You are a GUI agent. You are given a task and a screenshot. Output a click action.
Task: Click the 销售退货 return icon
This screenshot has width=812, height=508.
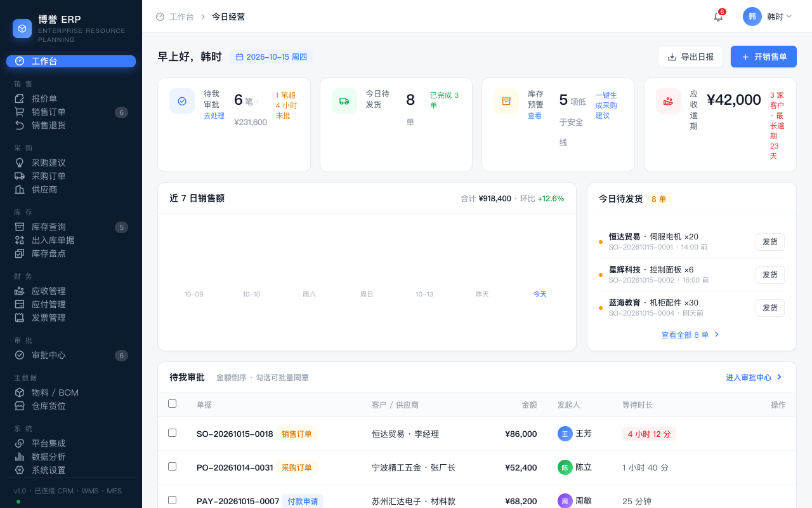[x=20, y=125]
